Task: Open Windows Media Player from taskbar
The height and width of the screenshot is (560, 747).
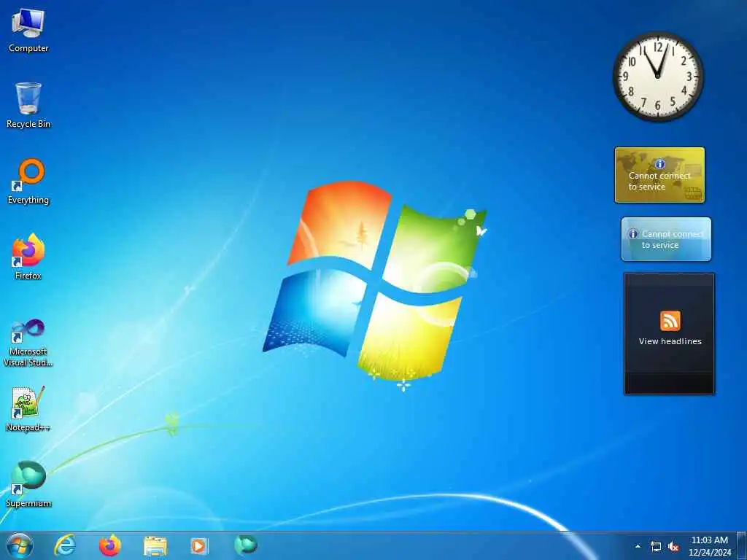Action: coord(199,545)
